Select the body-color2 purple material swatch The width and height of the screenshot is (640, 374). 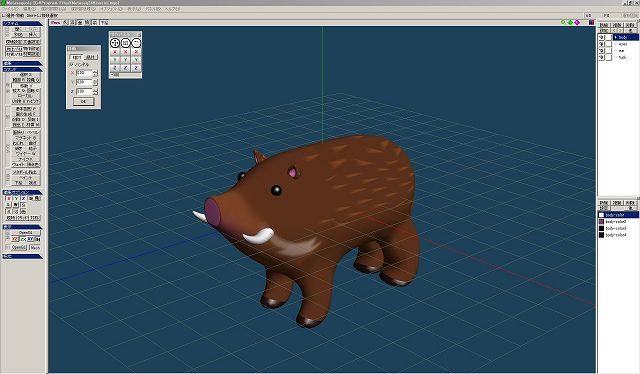click(601, 221)
